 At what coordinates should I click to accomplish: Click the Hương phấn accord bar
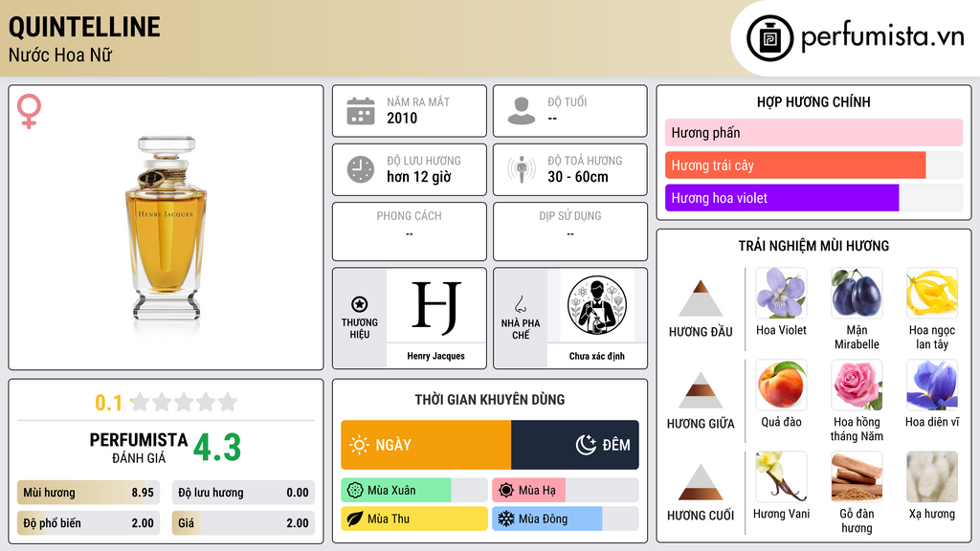coord(813,132)
